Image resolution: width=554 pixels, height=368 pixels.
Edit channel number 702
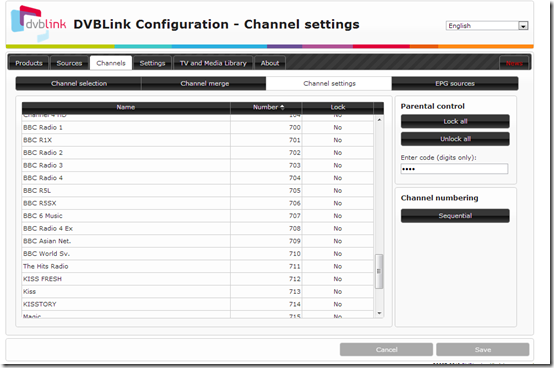click(x=295, y=153)
